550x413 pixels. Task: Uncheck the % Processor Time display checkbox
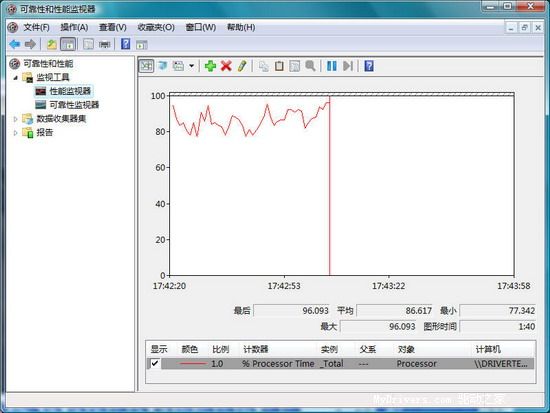point(155,363)
